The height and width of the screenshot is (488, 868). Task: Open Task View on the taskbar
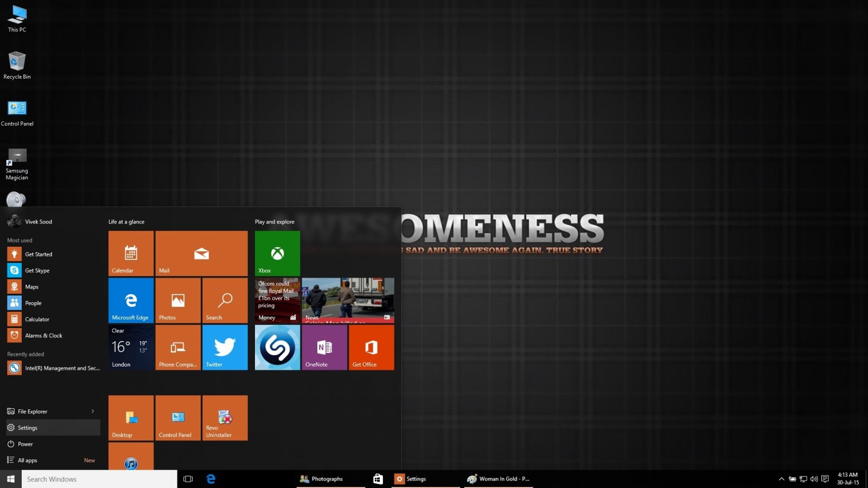click(188, 479)
